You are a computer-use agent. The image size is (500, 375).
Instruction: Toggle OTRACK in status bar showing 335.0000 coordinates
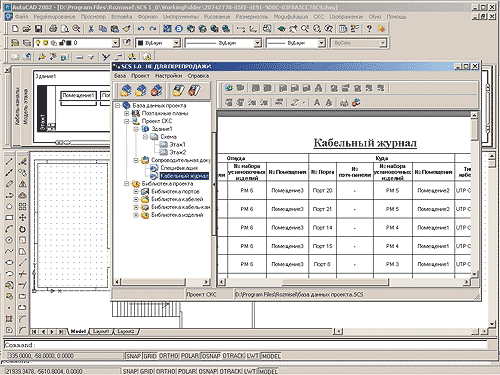(233, 356)
